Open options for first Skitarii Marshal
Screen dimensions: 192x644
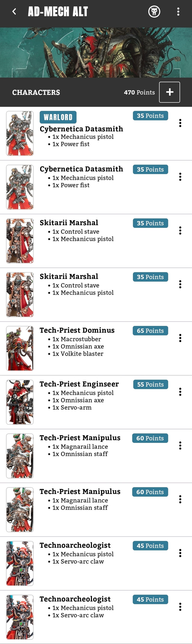[180, 230]
